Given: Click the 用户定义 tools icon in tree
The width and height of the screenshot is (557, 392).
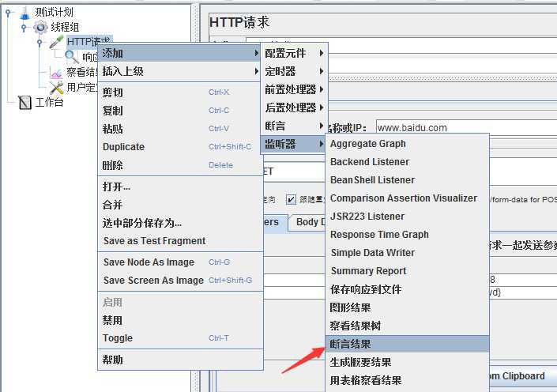Looking at the screenshot, I should pos(56,87).
